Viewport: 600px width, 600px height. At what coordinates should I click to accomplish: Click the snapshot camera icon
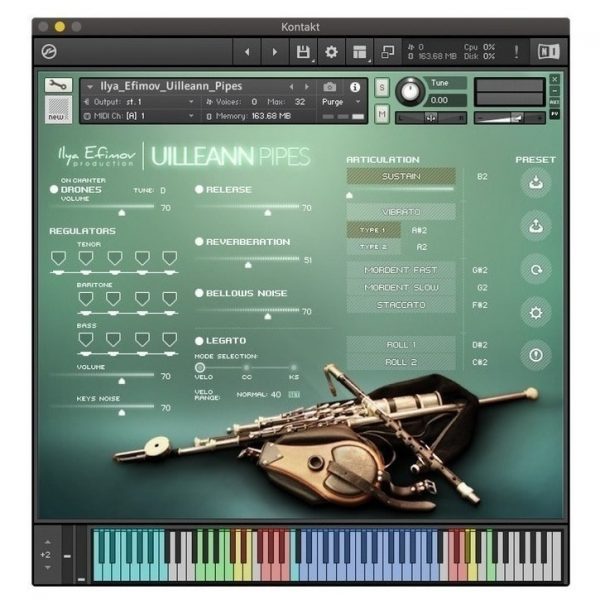pos(329,87)
